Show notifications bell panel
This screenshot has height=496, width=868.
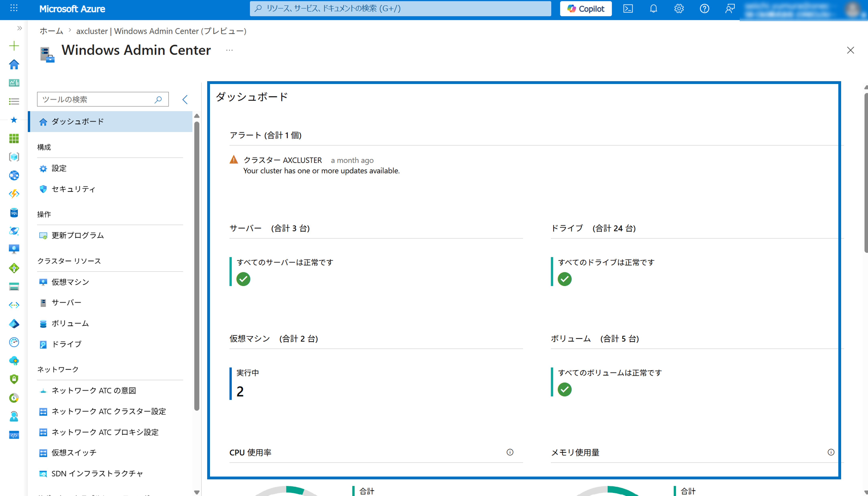pyautogui.click(x=653, y=8)
